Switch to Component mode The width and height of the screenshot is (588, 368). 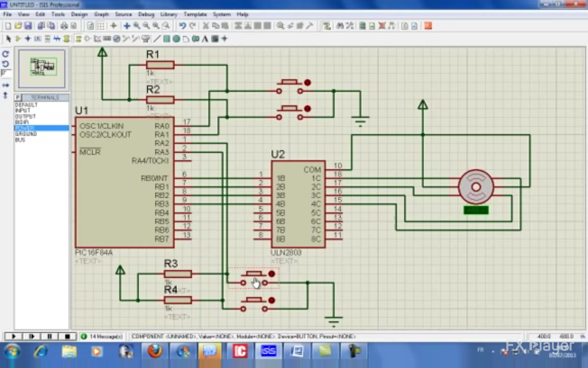18,39
